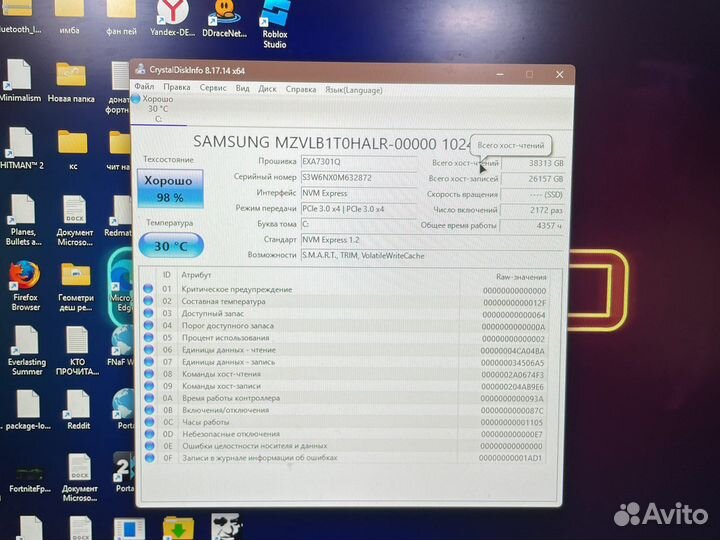Open the Геометри деш folder icon
Image resolution: width=720 pixels, height=540 pixels.
tap(76, 287)
